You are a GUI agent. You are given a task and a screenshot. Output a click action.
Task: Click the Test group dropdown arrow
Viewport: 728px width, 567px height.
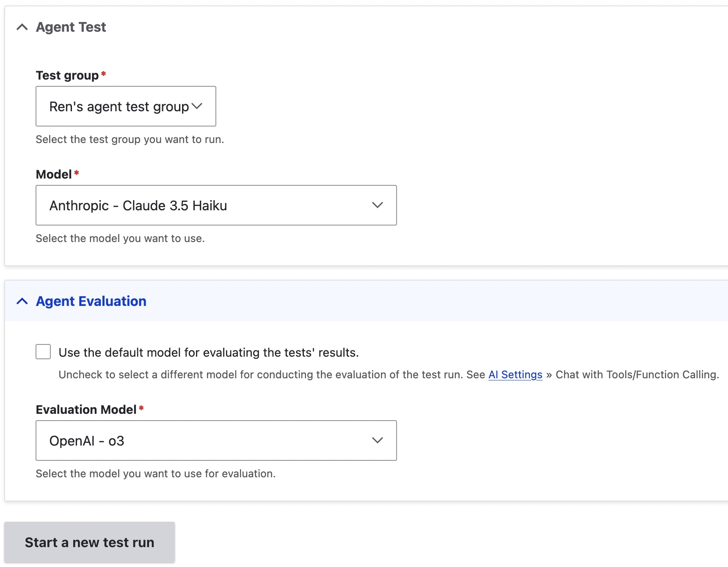tap(197, 106)
